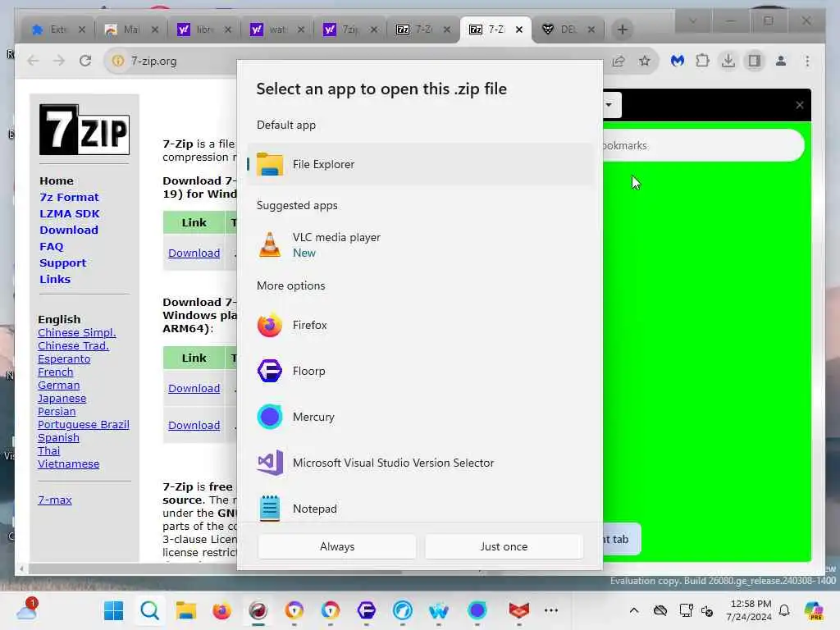Open the 7z Format link
840x630 pixels.
point(69,197)
